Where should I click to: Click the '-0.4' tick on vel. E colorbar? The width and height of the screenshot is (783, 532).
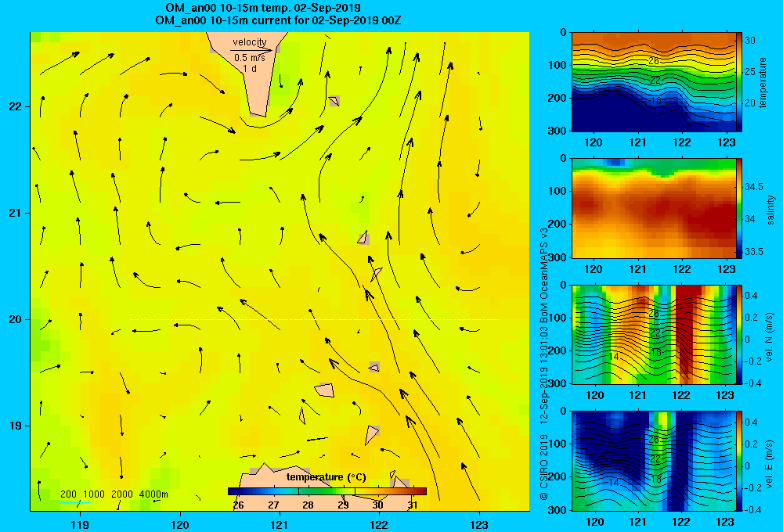[753, 509]
